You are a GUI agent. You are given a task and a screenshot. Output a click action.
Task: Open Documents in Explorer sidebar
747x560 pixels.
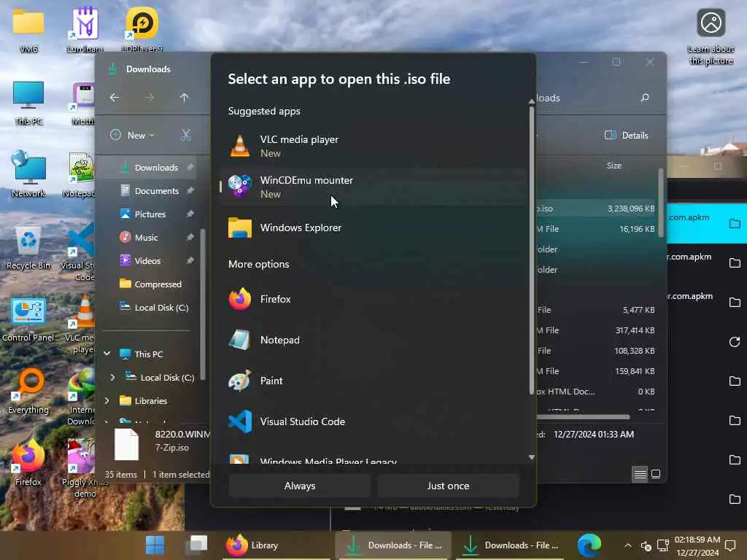click(x=149, y=191)
